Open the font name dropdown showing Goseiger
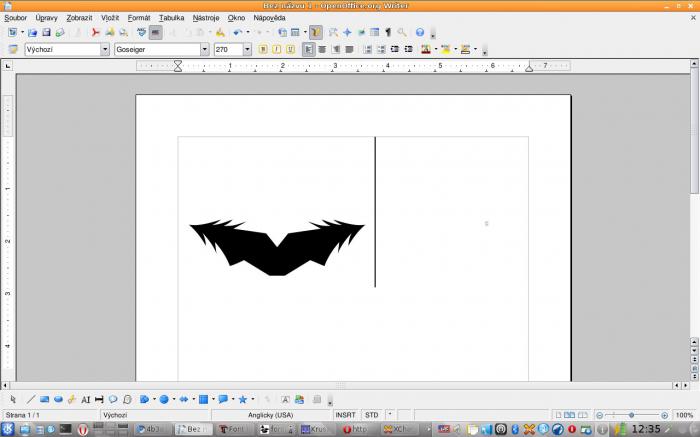Image resolution: width=700 pixels, height=437 pixels. click(x=204, y=50)
